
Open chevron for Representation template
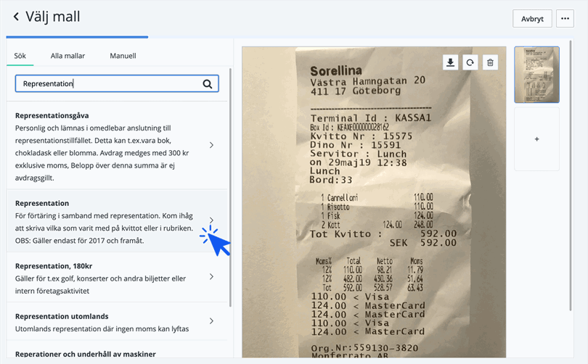[211, 220]
